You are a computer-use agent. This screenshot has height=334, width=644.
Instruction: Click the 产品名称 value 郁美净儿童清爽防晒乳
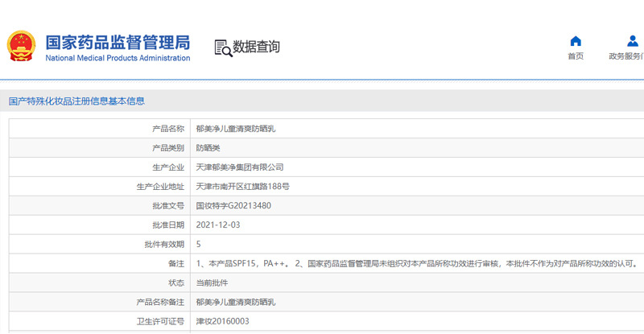[x=236, y=129]
